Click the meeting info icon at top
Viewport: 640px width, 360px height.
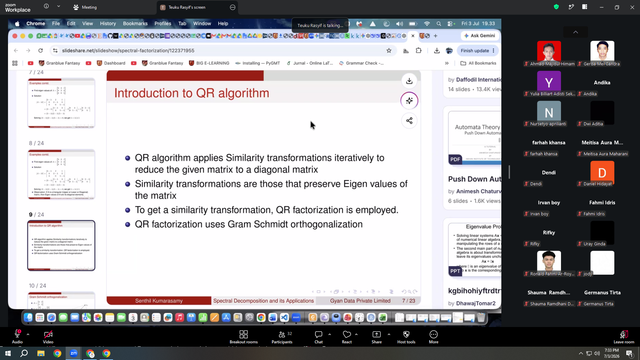click(x=46, y=7)
